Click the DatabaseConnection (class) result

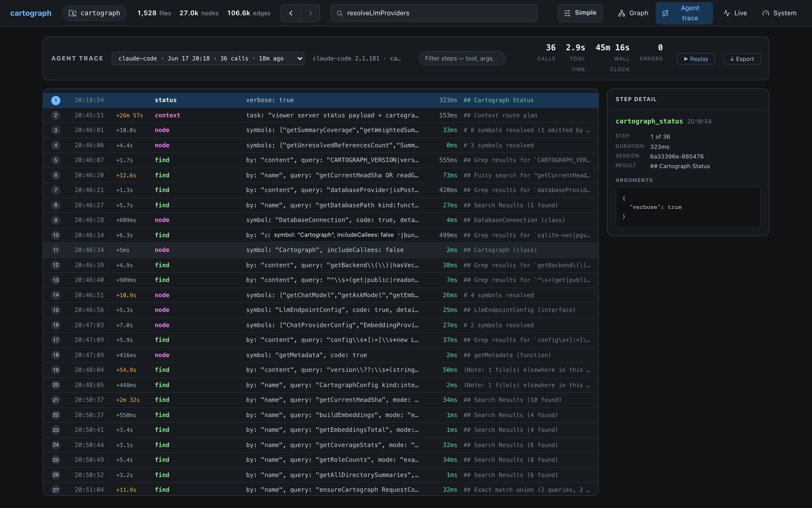[514, 220]
